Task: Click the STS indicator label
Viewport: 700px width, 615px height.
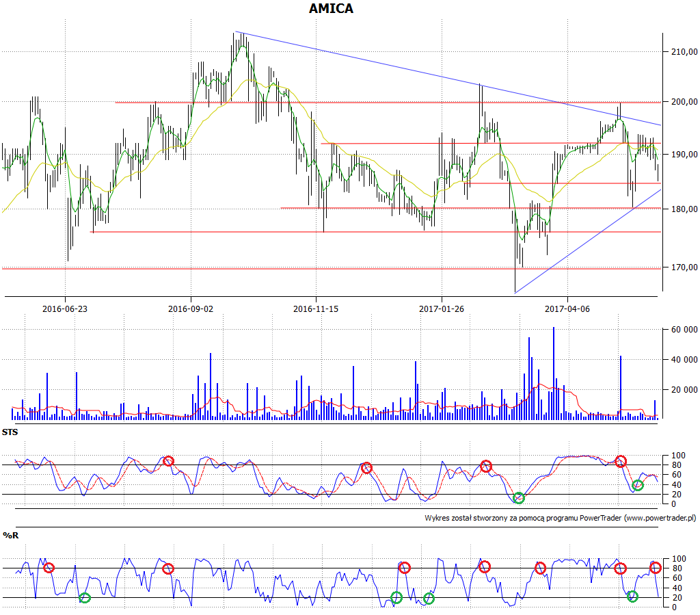Action: coord(10,432)
